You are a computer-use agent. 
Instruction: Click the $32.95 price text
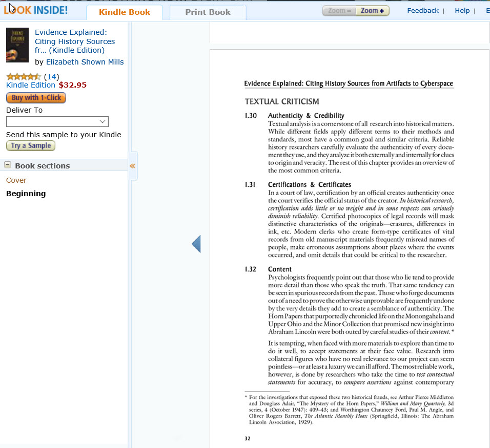point(72,85)
